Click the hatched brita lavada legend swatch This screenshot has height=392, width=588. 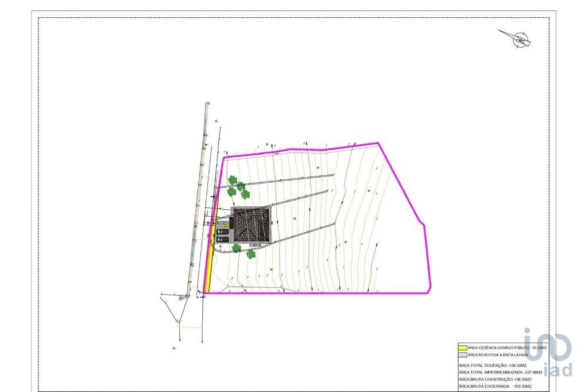[x=462, y=355]
